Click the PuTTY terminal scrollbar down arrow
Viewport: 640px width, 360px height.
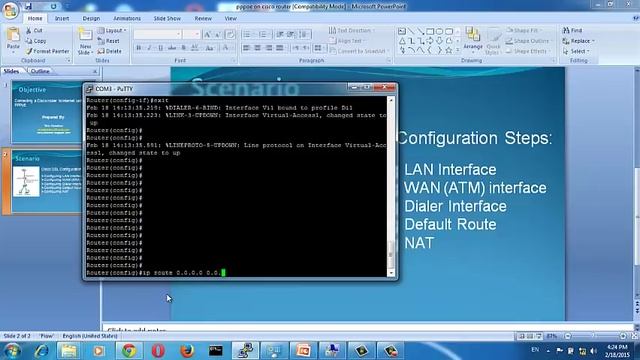pyautogui.click(x=391, y=272)
